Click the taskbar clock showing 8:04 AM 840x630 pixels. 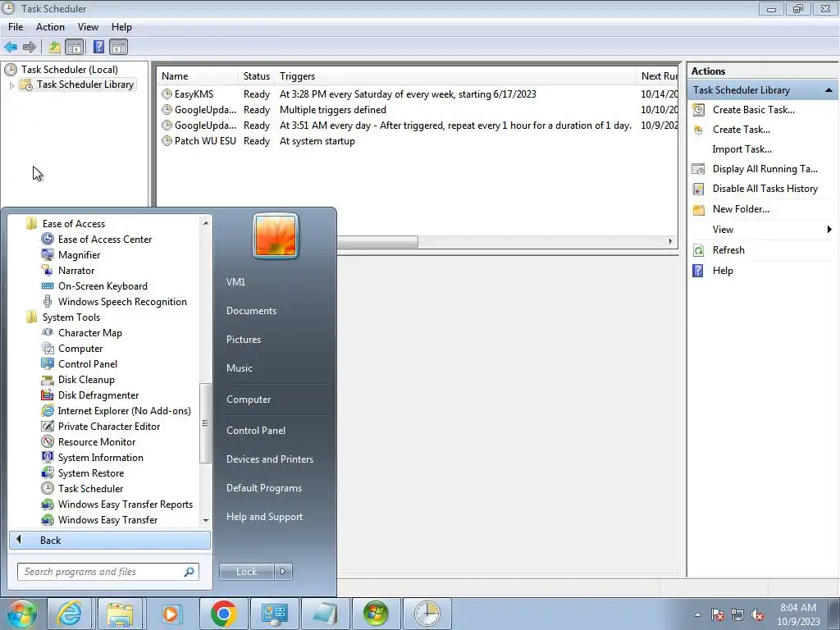pyautogui.click(x=798, y=614)
